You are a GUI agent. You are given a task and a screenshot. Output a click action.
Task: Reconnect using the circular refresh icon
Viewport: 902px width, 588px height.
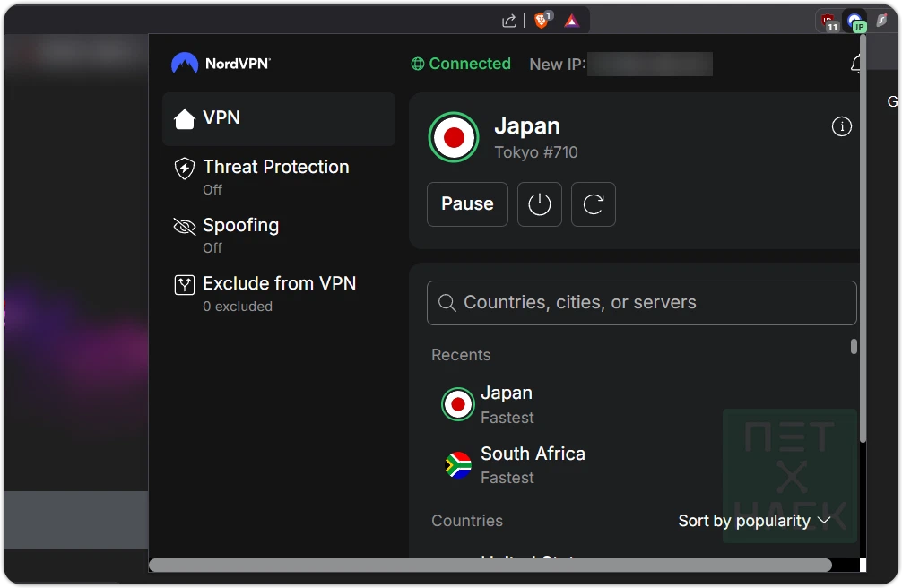coord(593,204)
